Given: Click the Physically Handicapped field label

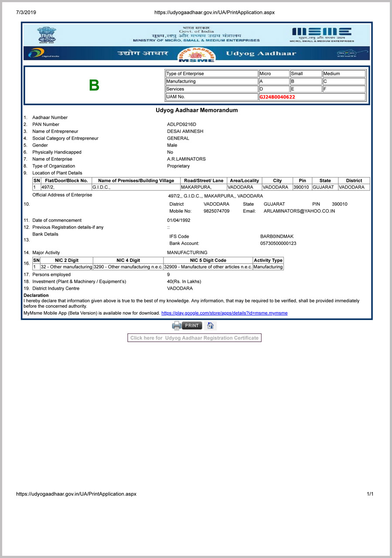Looking at the screenshot, I should pos(57,152).
